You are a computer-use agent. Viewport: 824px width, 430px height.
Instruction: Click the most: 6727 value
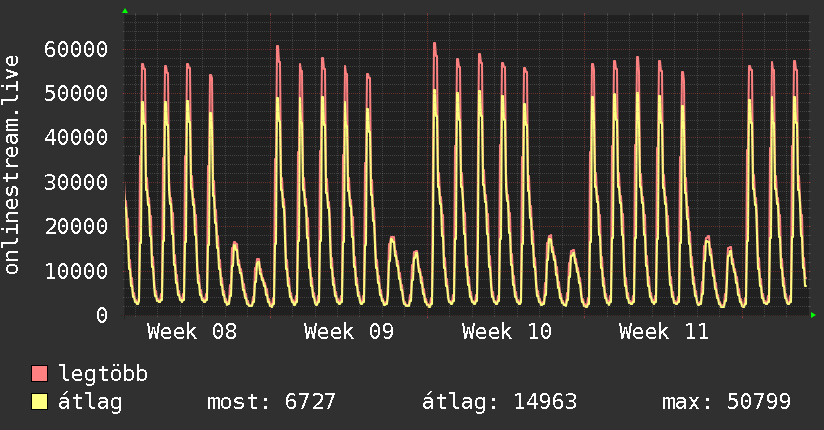tap(271, 402)
